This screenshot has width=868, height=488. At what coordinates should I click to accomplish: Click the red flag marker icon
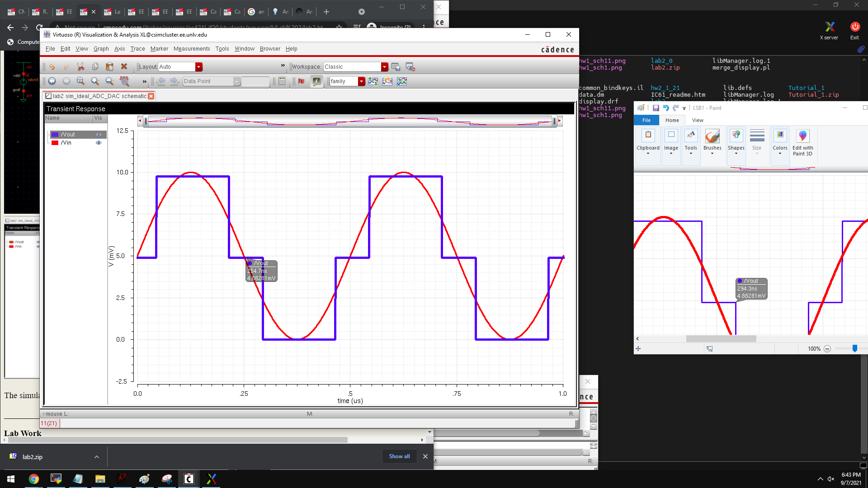coord(301,81)
